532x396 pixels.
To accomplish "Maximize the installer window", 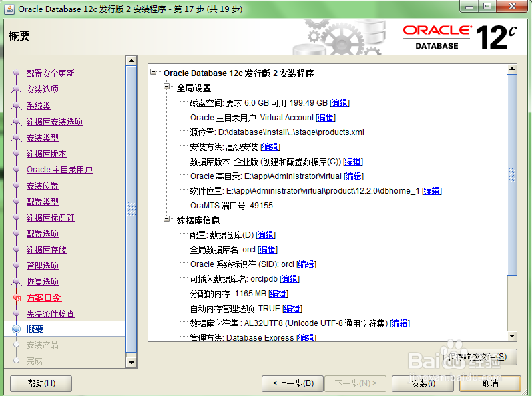I will point(487,7).
